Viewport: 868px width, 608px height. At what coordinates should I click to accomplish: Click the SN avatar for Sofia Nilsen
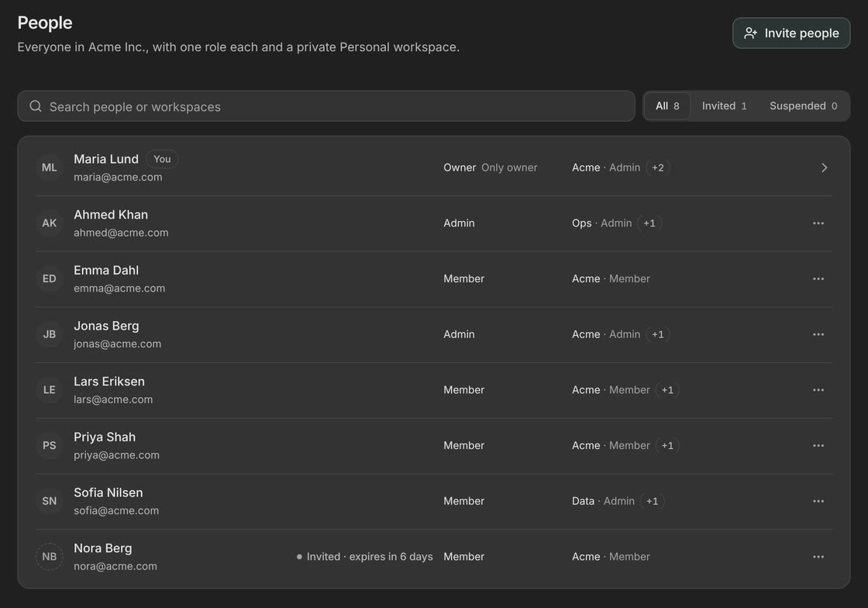pyautogui.click(x=50, y=501)
